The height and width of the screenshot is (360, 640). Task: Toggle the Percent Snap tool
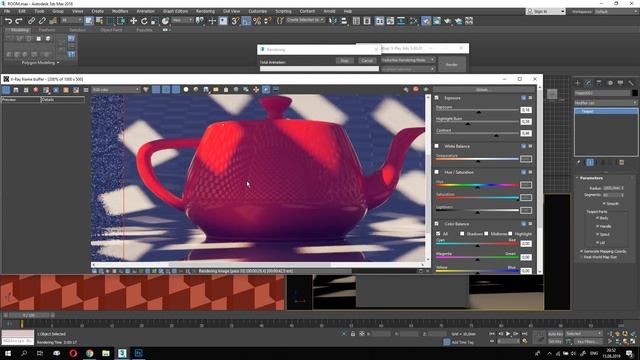coord(257,21)
